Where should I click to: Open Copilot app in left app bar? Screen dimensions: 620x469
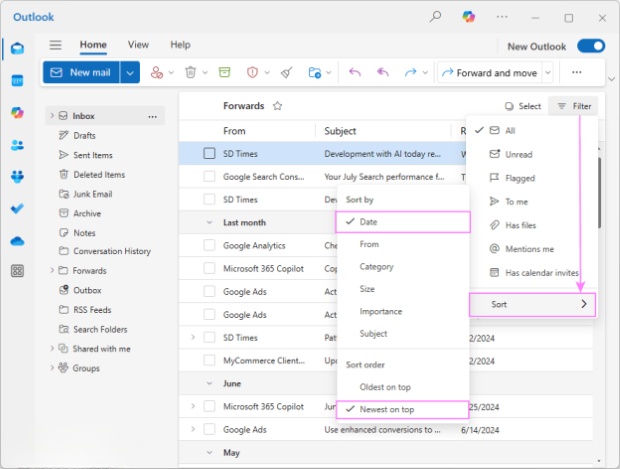click(17, 113)
